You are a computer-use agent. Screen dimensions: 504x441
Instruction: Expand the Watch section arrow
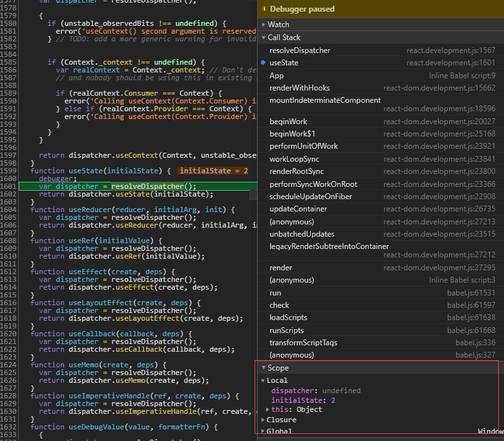tap(264, 25)
